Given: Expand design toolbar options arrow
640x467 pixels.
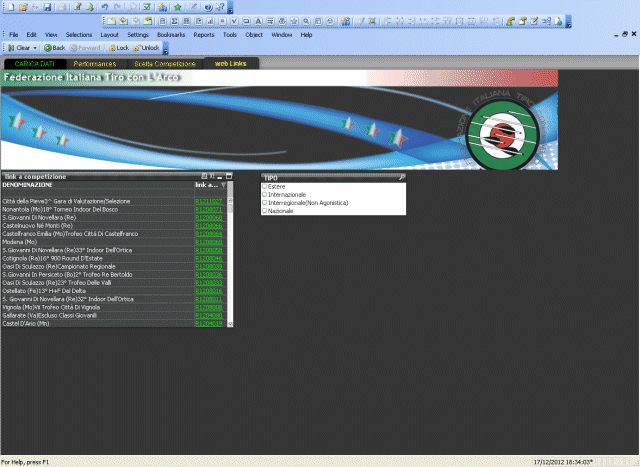Looking at the screenshot, I should (568, 23).
